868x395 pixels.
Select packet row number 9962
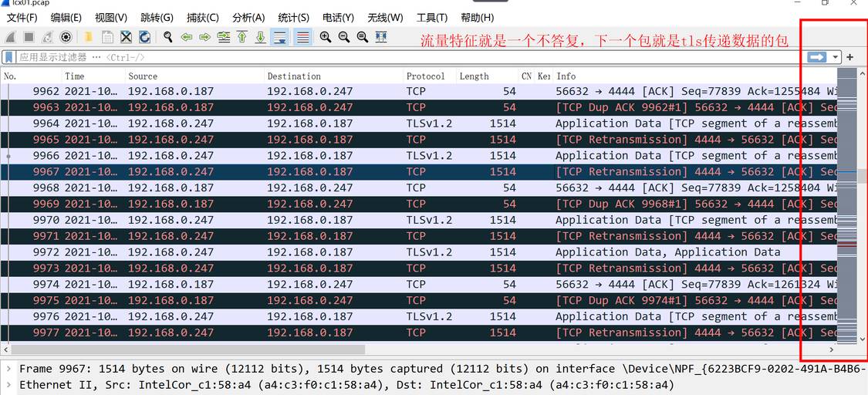tap(418, 91)
